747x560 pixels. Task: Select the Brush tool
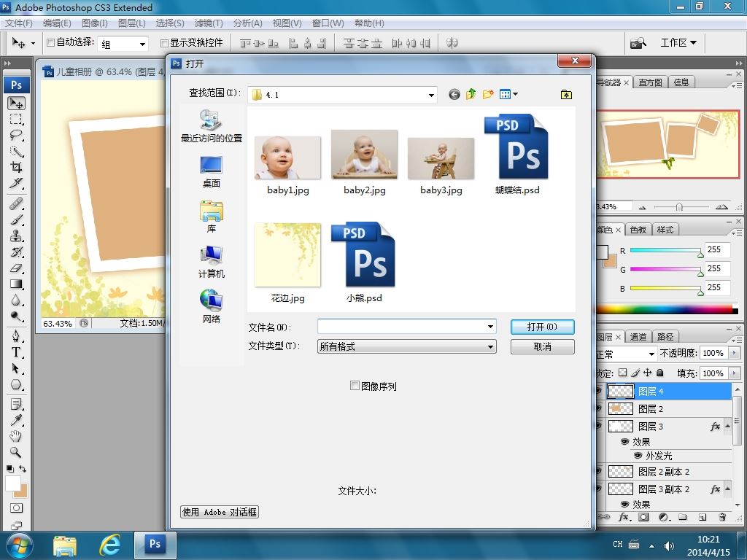(16, 220)
